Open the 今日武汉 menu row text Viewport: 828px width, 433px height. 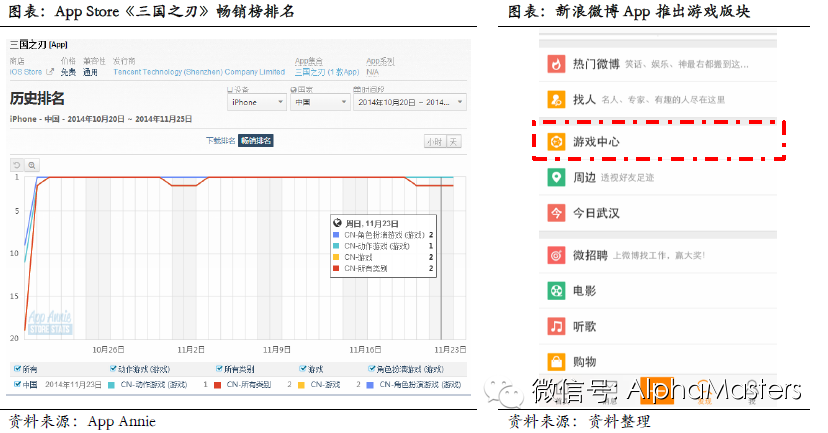tap(596, 213)
